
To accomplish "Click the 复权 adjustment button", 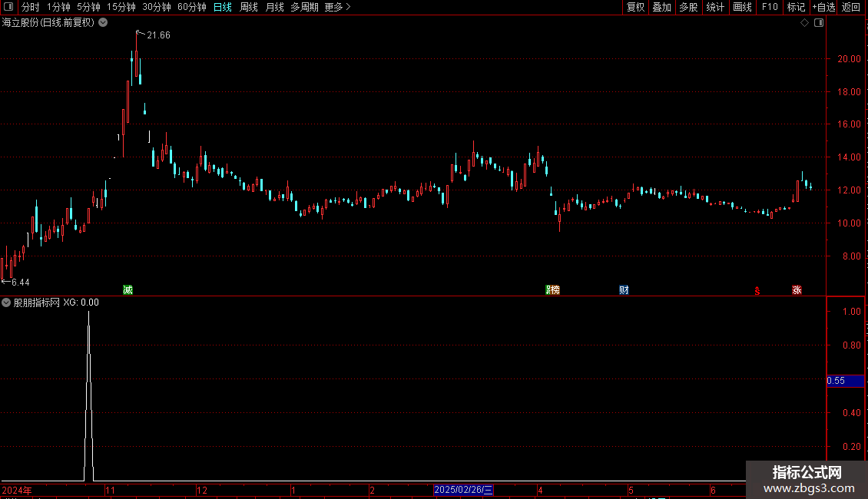I will pos(635,7).
